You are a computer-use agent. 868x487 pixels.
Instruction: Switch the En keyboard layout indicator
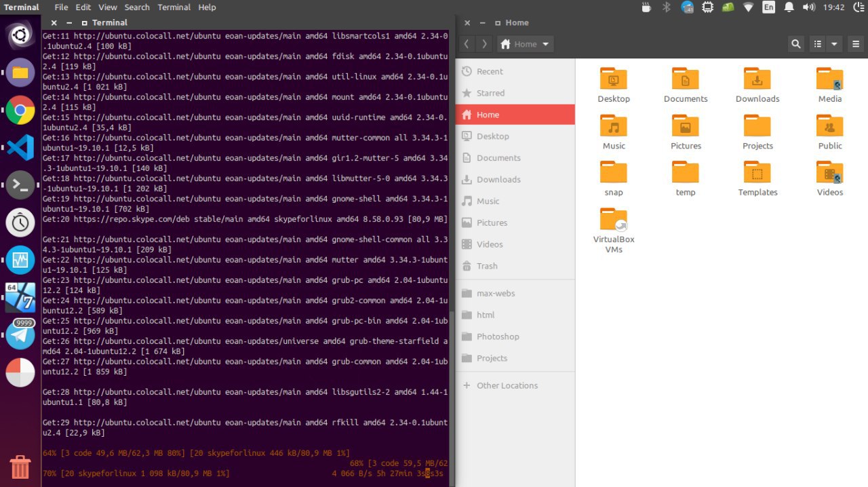tap(768, 7)
